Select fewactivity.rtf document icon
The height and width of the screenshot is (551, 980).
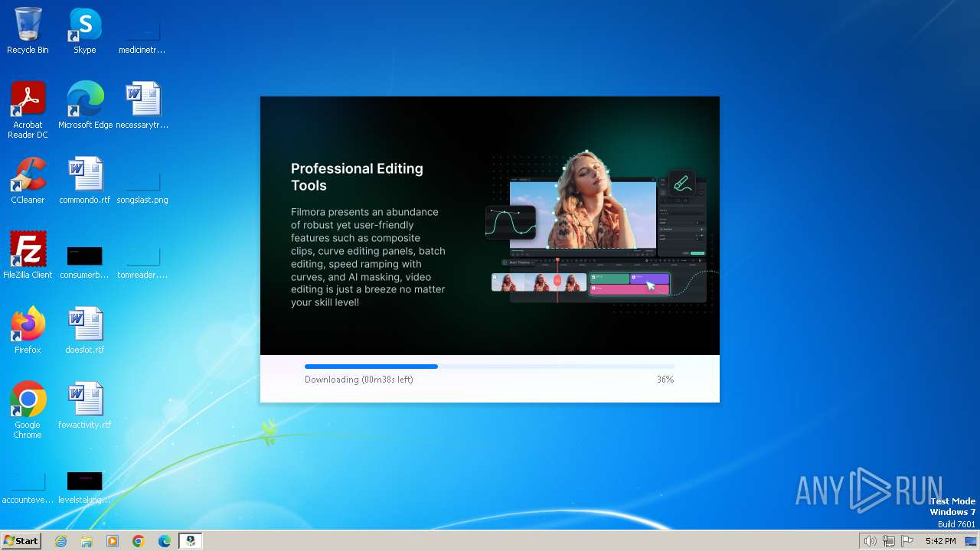[85, 406]
